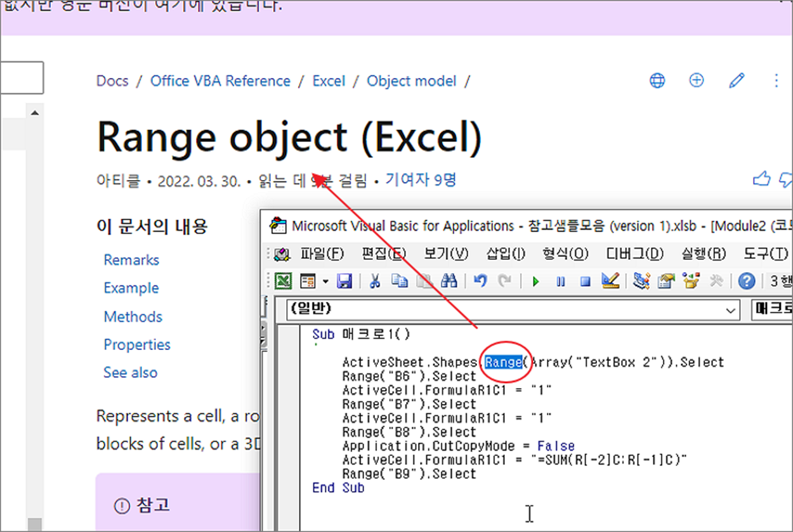This screenshot has height=532, width=793.
Task: Click the Insert UserForm toolbar icon
Action: (308, 281)
